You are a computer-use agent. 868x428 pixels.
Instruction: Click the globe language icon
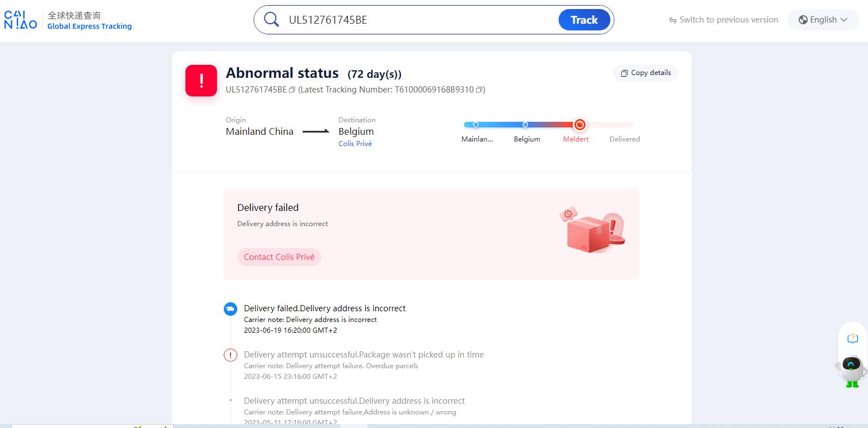pyautogui.click(x=803, y=20)
